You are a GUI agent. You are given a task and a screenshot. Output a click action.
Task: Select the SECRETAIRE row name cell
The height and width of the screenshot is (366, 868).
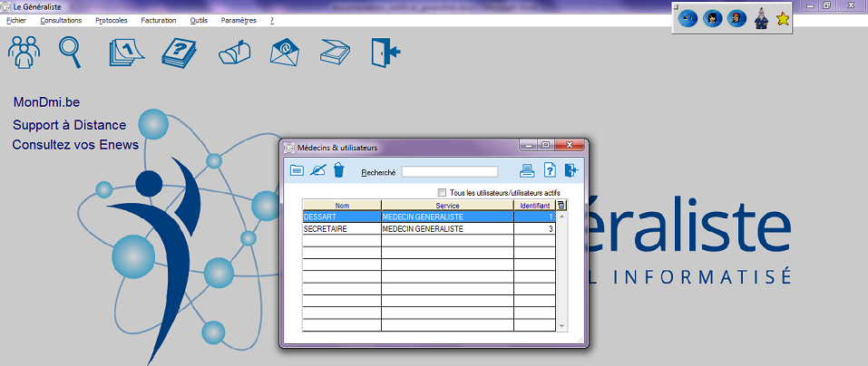342,229
